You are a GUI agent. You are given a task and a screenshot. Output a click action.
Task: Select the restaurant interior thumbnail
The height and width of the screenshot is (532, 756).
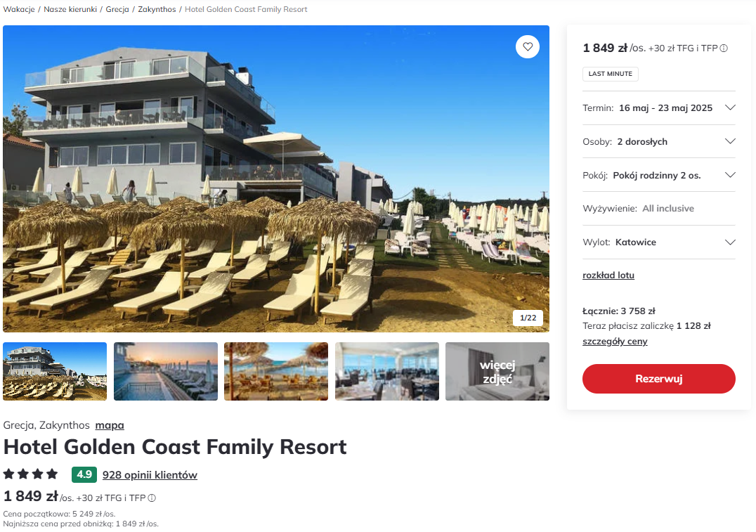point(386,371)
